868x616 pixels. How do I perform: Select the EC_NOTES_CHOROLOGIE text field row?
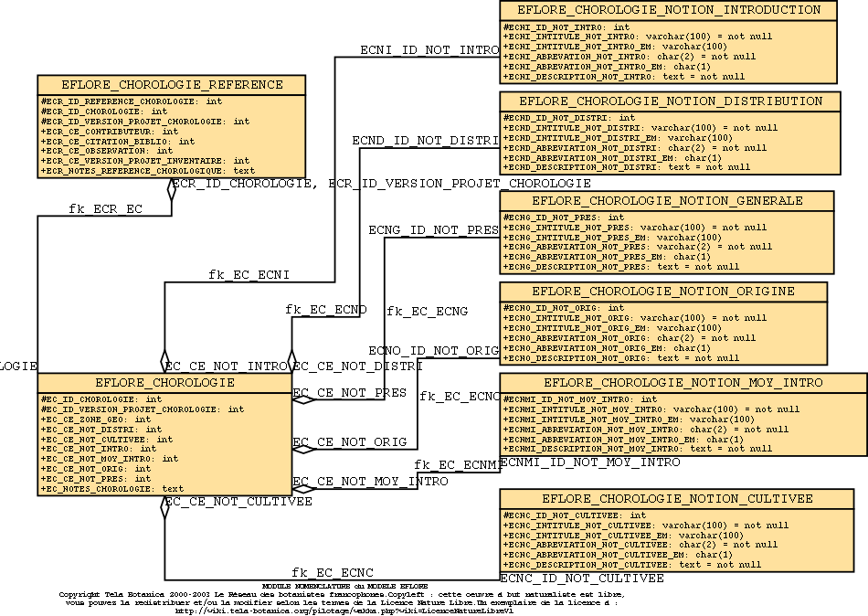pyautogui.click(x=112, y=488)
